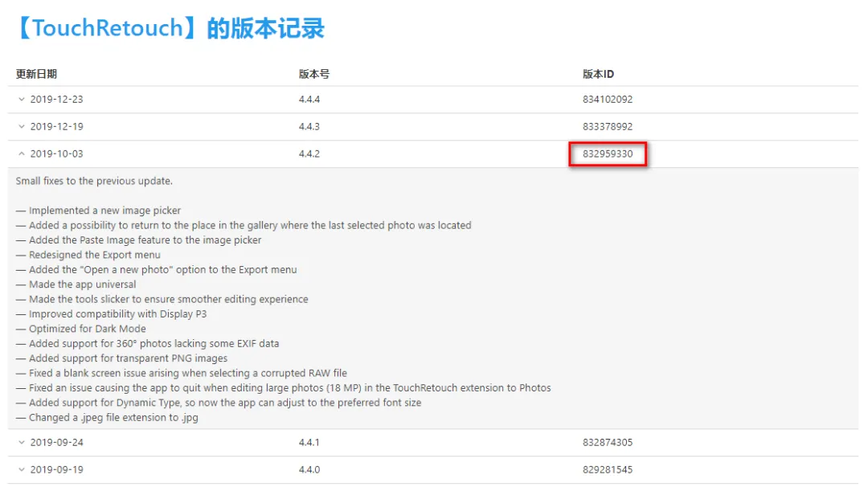868x487 pixels.
Task: Click 'Added support for transparent PNG images' note
Action: [x=122, y=358]
